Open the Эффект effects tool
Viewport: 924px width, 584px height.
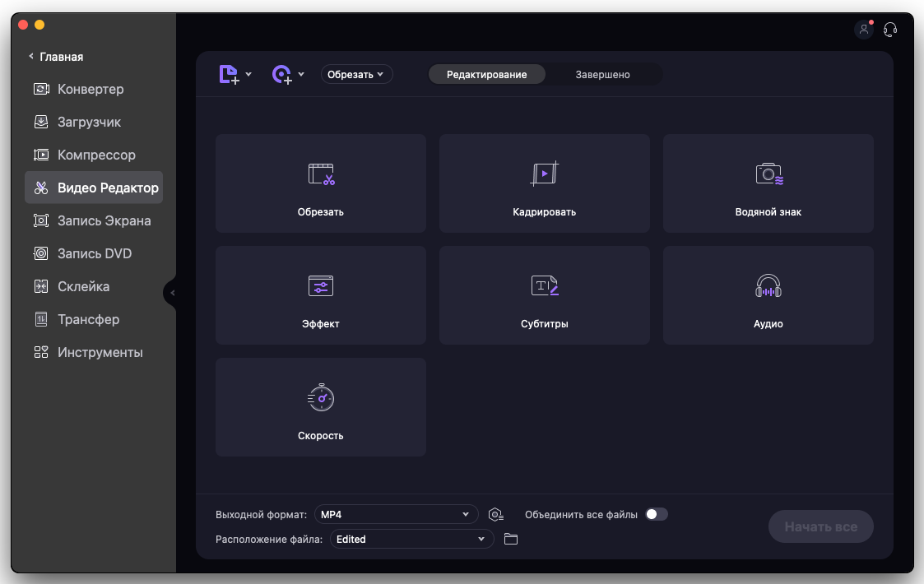(320, 295)
